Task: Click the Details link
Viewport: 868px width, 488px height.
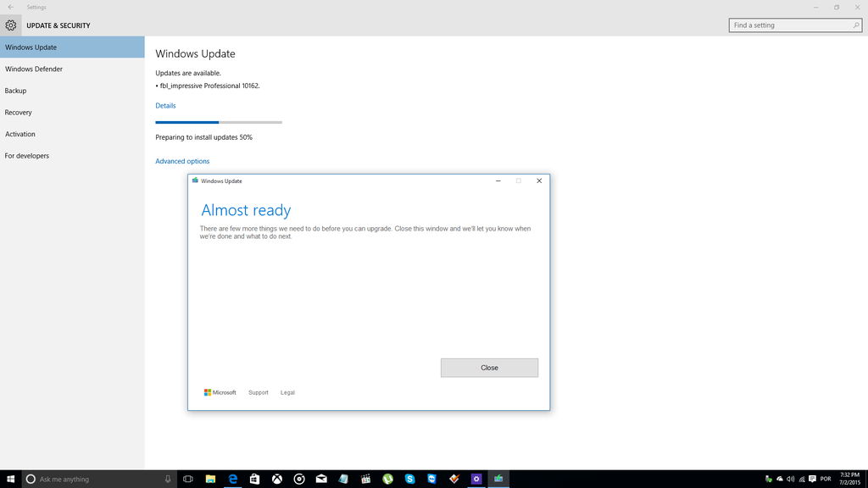Action: pos(165,106)
